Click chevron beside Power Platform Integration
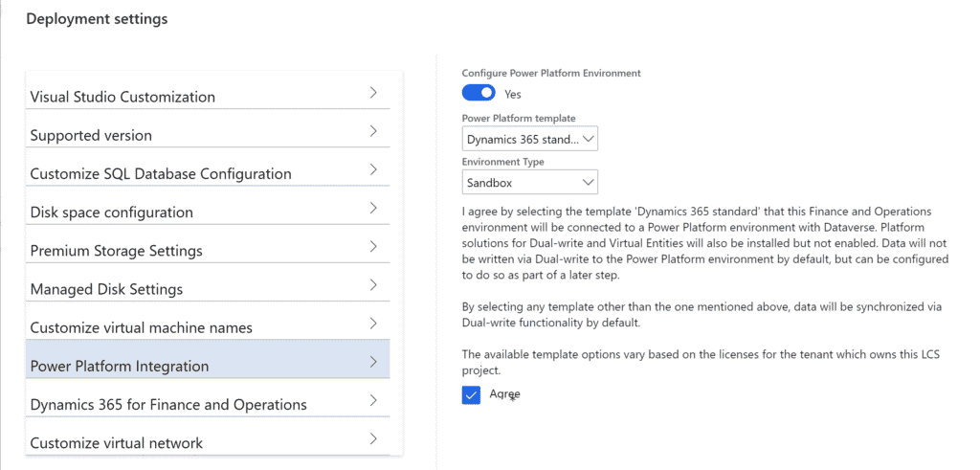This screenshot has width=980, height=470. click(x=373, y=362)
